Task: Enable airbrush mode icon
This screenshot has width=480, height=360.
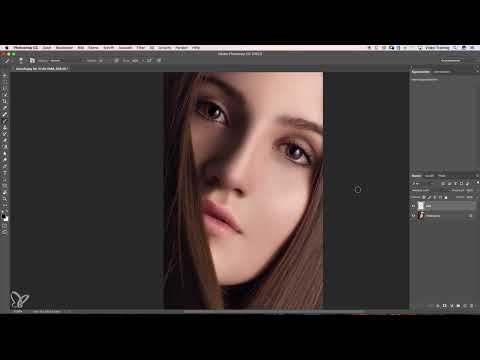Action: (149, 61)
